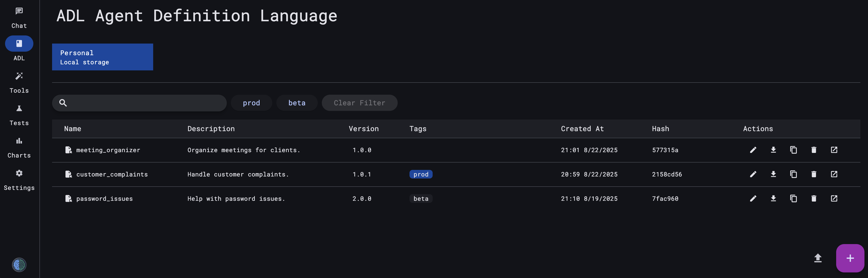This screenshot has height=278, width=868.
Task: Open the Charts sidebar icon
Action: click(19, 141)
